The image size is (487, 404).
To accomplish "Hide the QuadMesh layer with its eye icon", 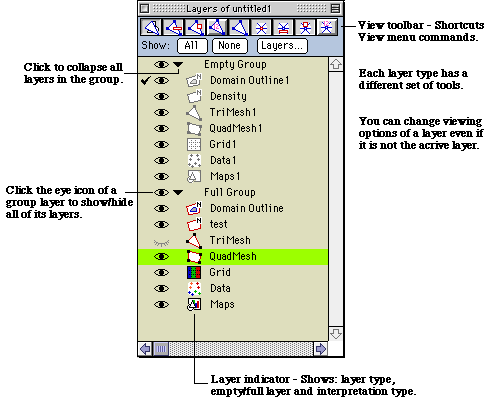I will click(161, 256).
